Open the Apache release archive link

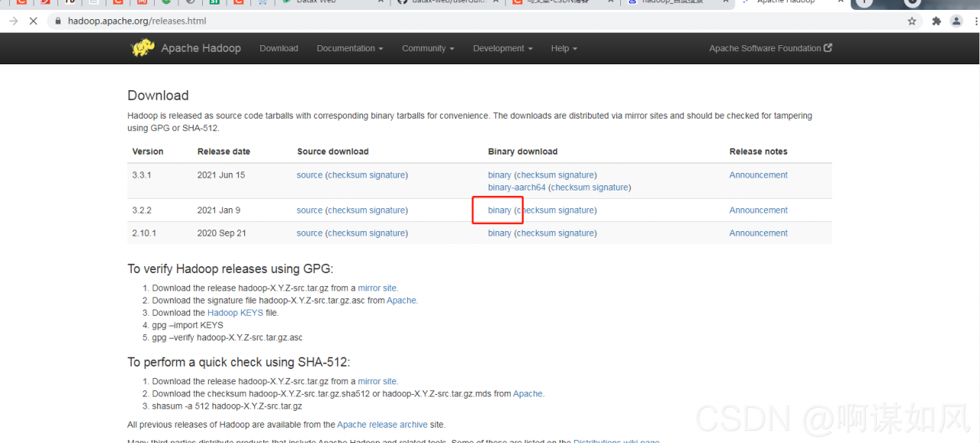[382, 425]
